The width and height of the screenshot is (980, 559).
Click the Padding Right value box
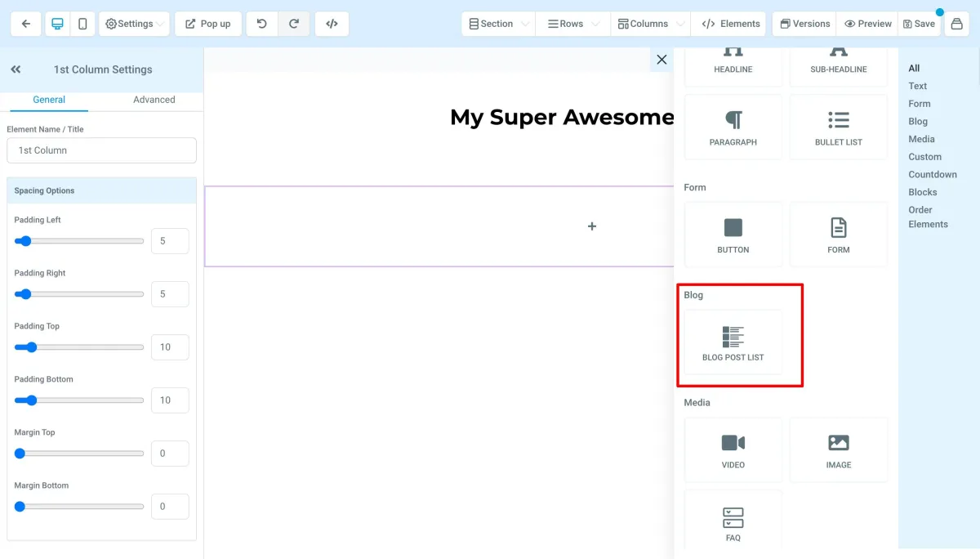(x=170, y=294)
